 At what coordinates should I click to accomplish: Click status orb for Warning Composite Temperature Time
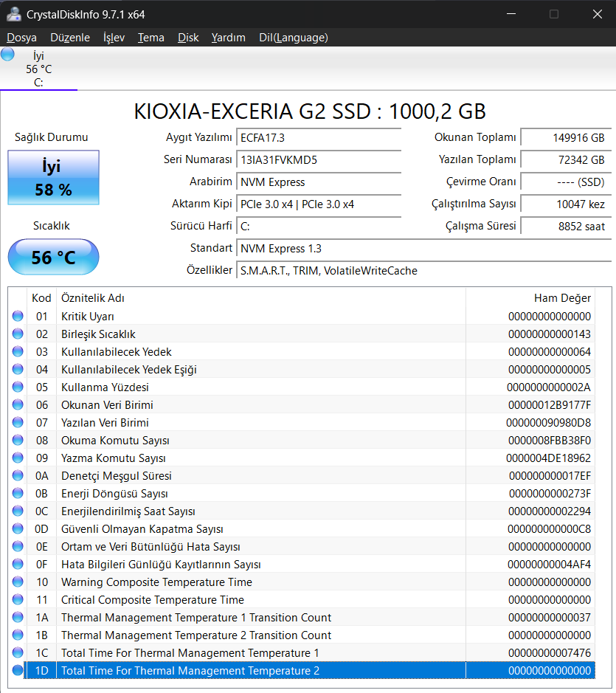pyautogui.click(x=18, y=582)
